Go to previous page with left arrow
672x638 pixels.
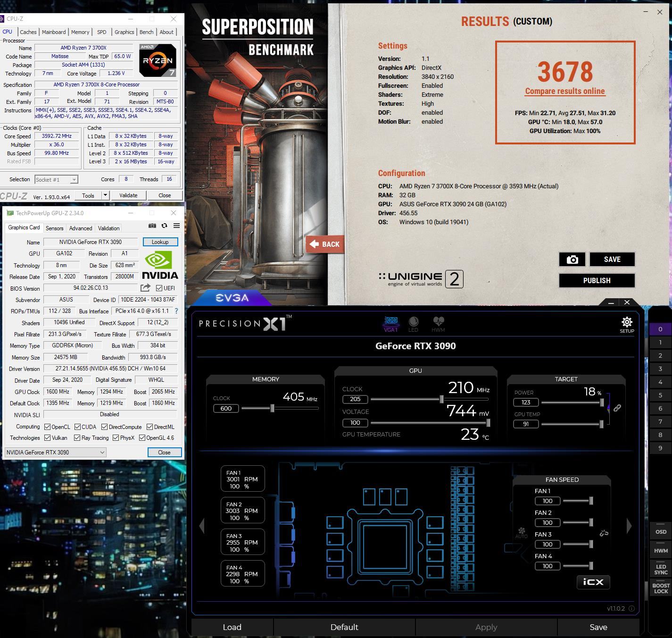(x=202, y=526)
